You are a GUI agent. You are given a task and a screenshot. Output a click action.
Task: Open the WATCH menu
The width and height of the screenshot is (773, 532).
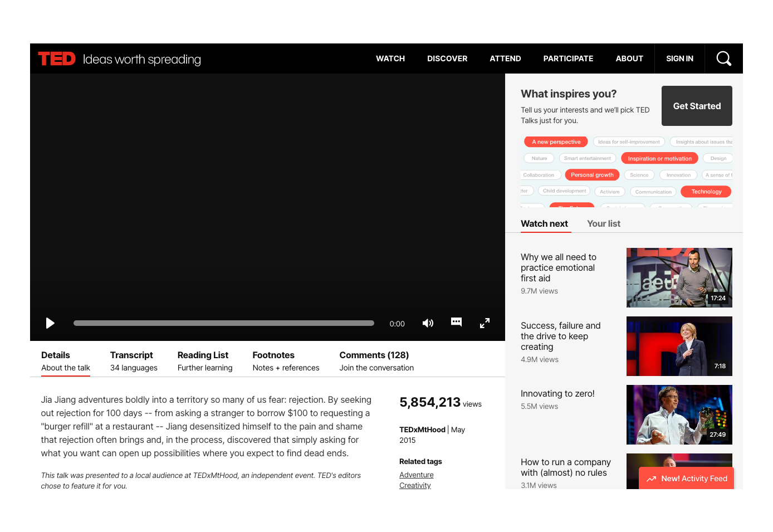[390, 58]
